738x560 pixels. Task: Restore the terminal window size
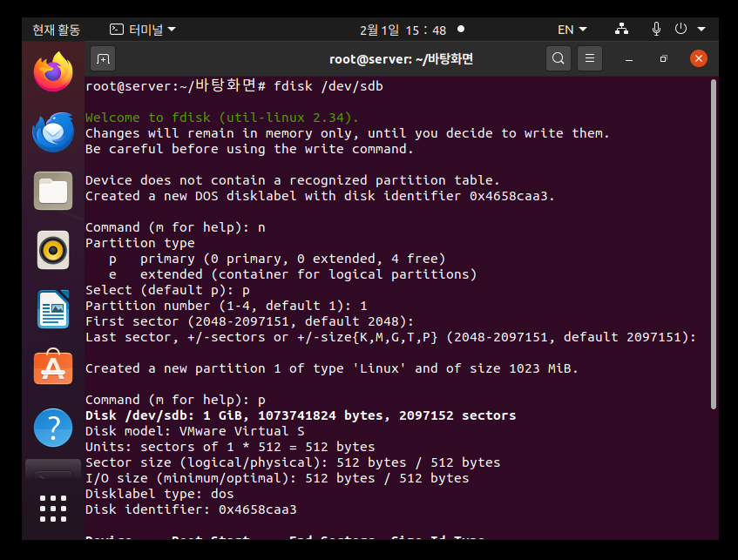[x=663, y=58]
